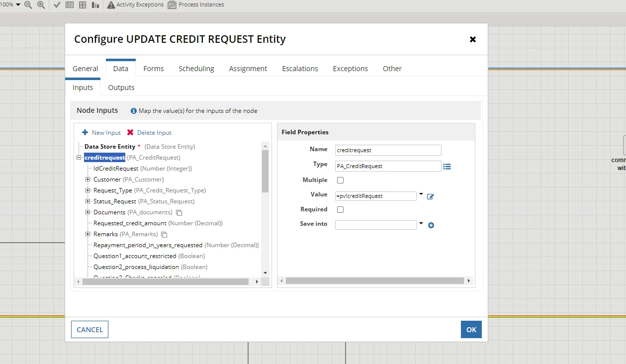Open the Forms tab
Viewport: 626px width, 364px height.
(x=154, y=69)
